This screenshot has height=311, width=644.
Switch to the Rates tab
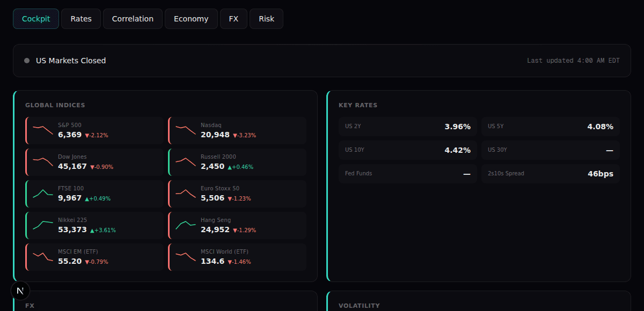(80, 18)
